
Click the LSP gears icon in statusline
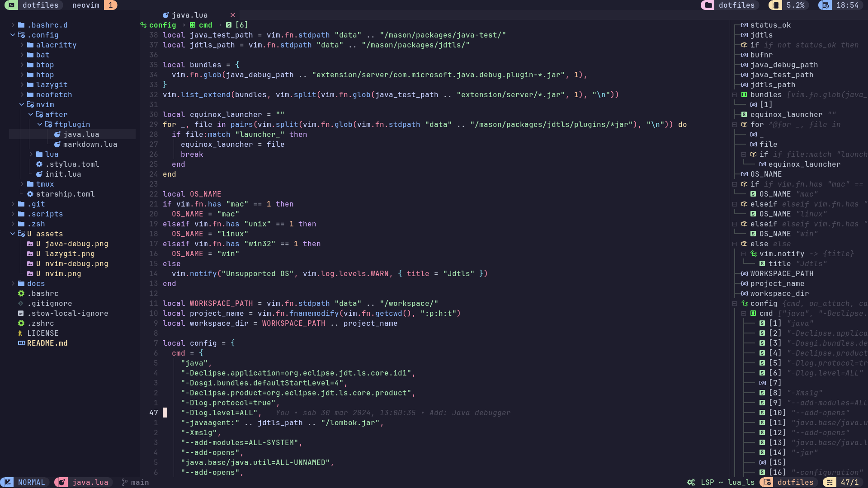coord(691,482)
